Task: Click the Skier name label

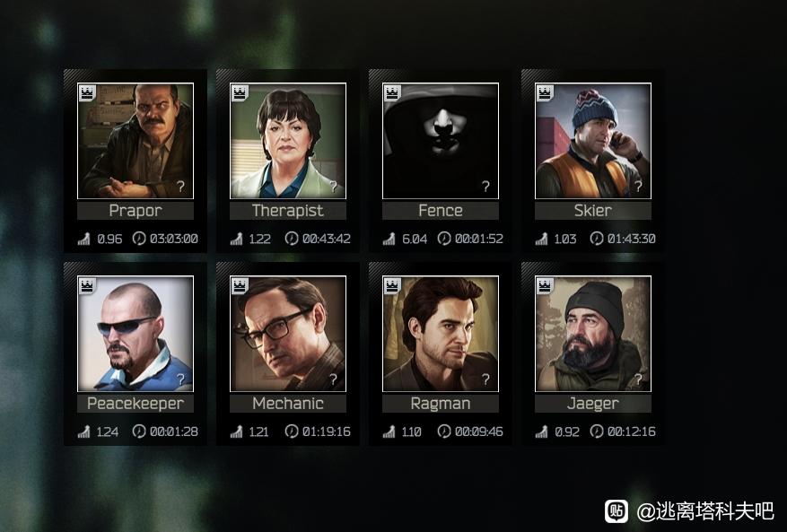Action: coord(593,211)
